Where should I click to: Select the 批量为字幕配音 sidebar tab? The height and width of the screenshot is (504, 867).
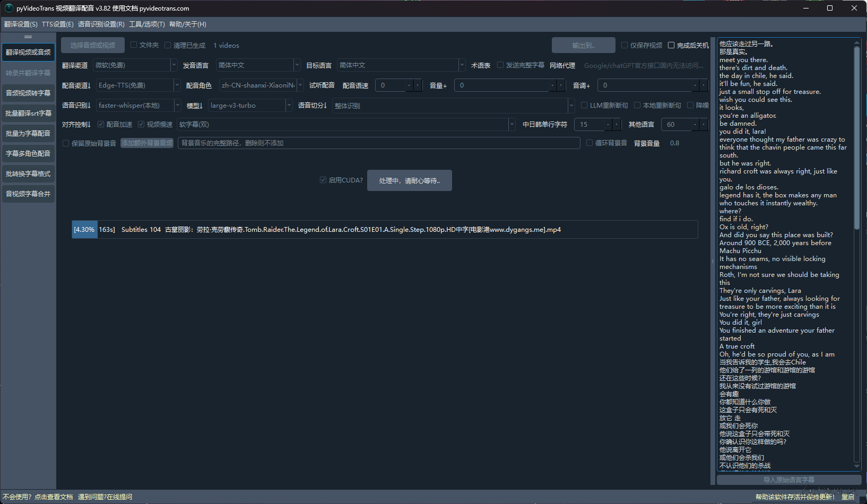(28, 133)
